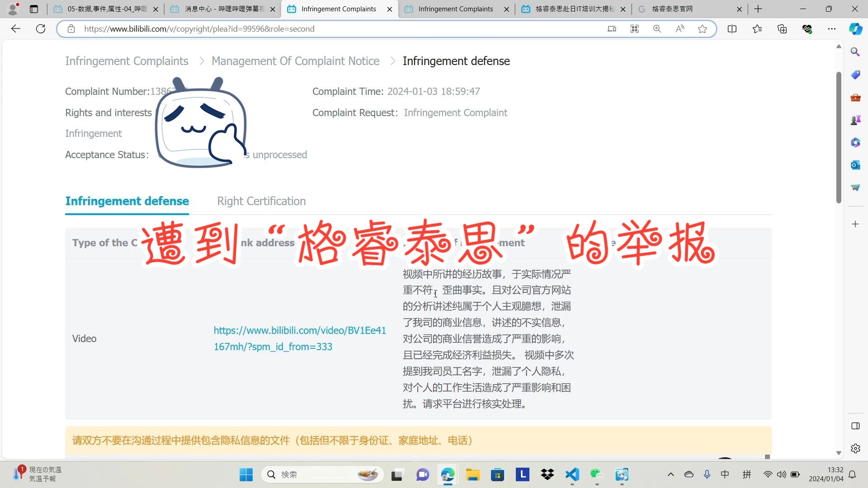Switch to the Right Certification tab
The width and height of the screenshot is (868, 488).
click(261, 201)
